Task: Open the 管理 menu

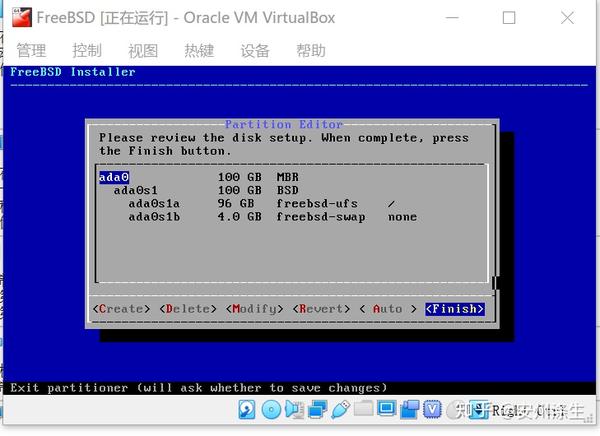Action: [x=31, y=51]
